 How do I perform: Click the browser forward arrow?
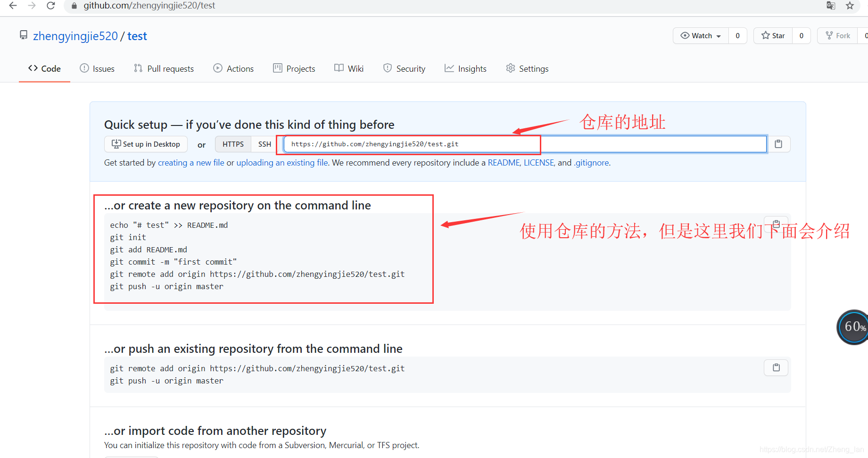32,6
